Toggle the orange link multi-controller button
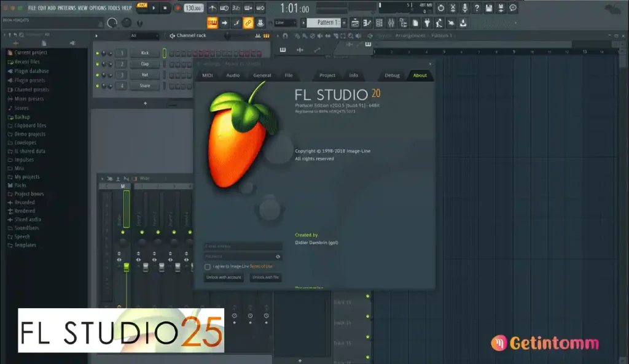 248,23
